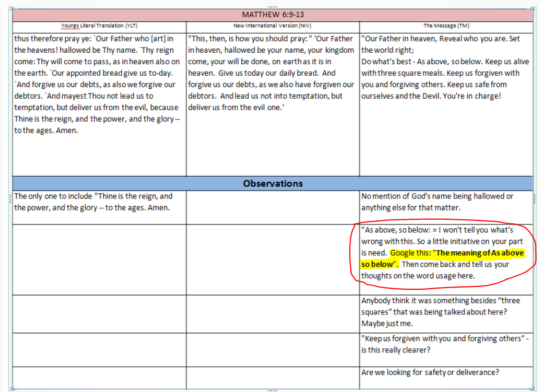Image resolution: width=540 pixels, height=392 pixels.
Task: Click the MATTHEW 6:9-13 title header
Action: click(273, 15)
